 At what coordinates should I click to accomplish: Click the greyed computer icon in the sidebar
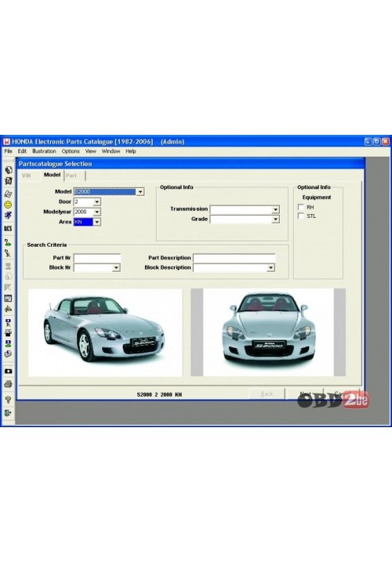[9, 266]
